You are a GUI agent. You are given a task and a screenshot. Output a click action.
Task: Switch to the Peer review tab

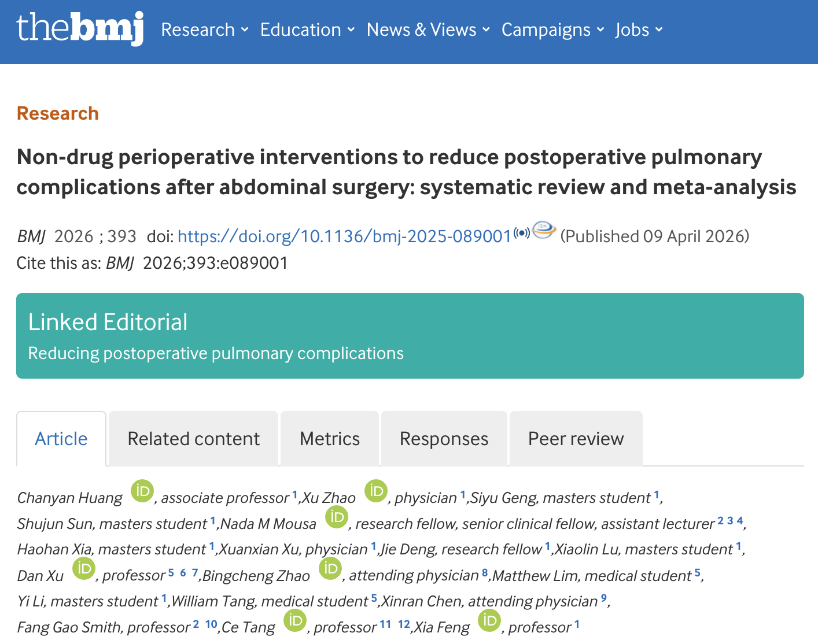tap(576, 439)
